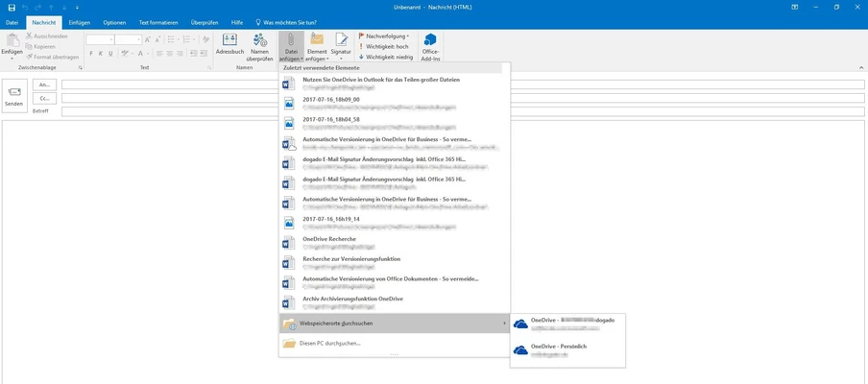Viewport: 868px width, 384px height.
Task: Save the message with the floppy disk icon
Action: click(x=12, y=7)
